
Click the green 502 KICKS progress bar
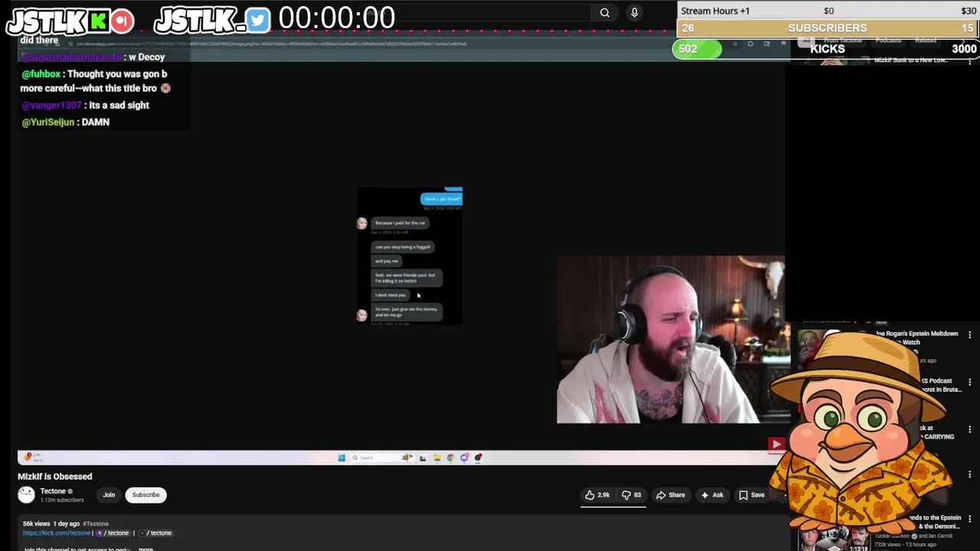click(x=697, y=50)
